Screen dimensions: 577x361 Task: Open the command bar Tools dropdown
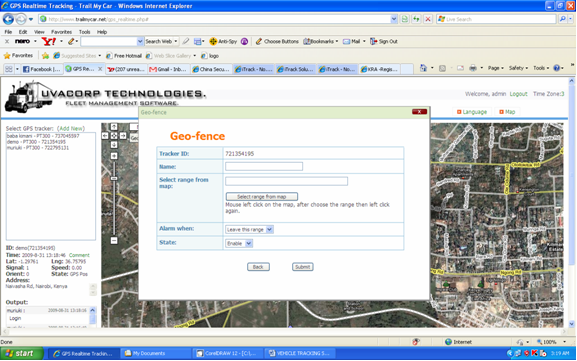pyautogui.click(x=541, y=68)
